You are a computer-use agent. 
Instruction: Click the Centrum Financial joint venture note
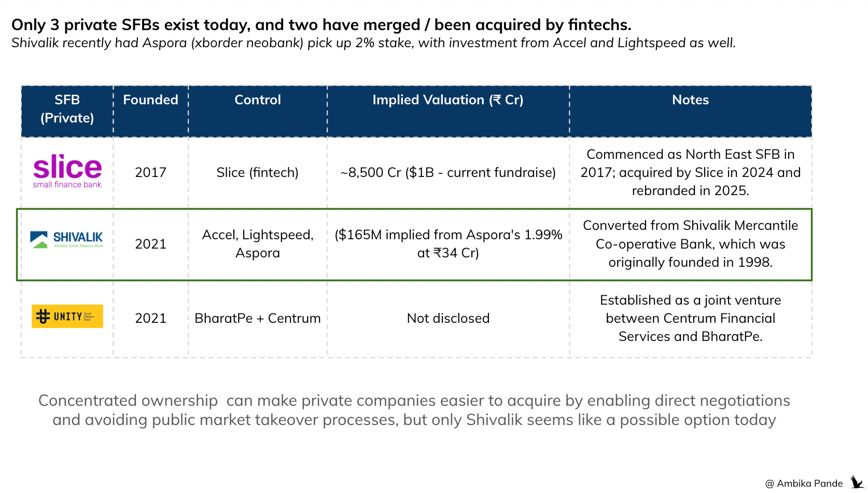691,318
